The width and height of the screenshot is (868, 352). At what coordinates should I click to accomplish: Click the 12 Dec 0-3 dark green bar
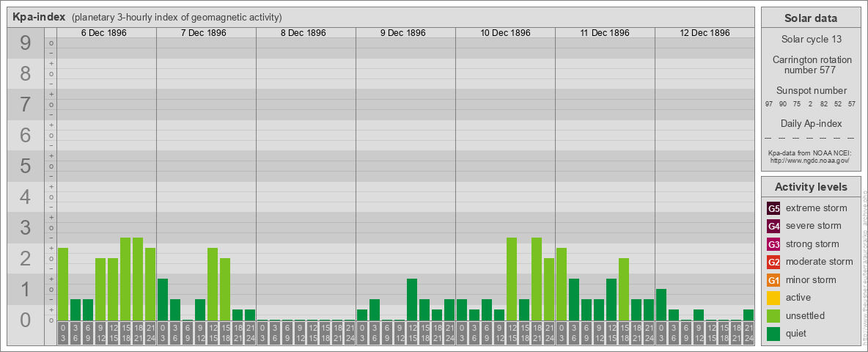tap(661, 304)
